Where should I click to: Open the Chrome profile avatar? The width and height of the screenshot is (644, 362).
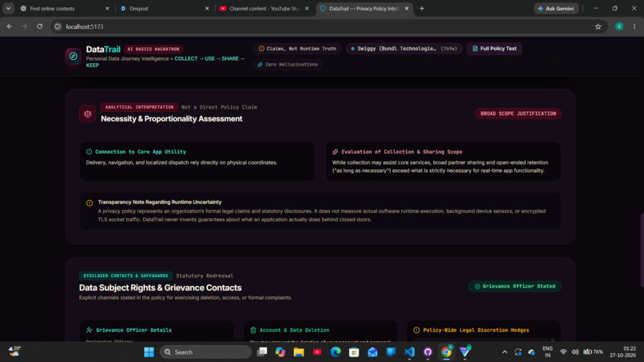(619, 26)
